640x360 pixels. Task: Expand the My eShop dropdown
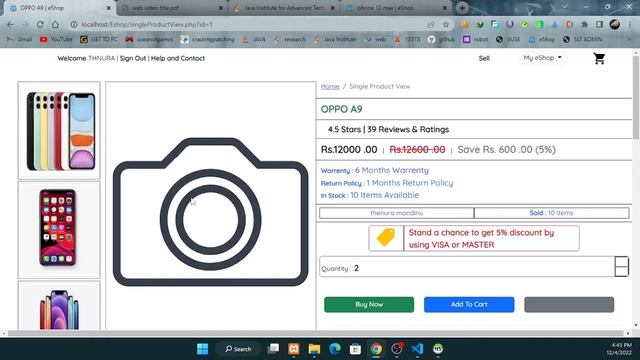(542, 58)
